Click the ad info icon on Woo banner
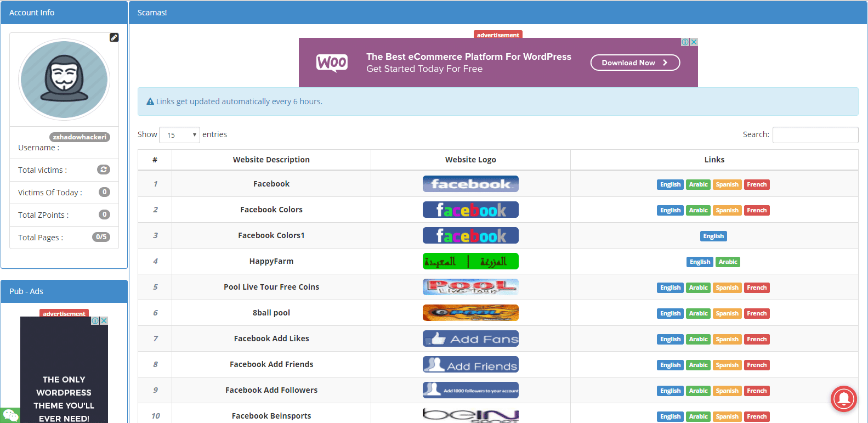 685,42
